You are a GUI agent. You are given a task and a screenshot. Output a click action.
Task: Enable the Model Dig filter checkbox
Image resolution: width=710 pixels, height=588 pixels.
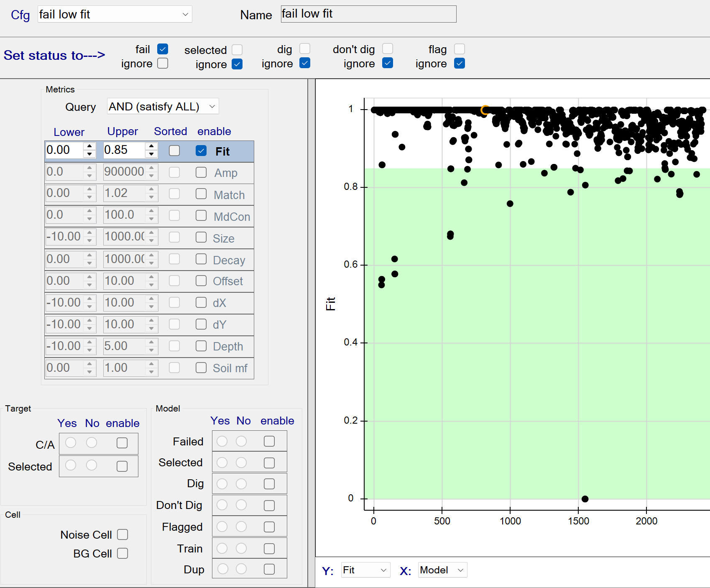pyautogui.click(x=269, y=484)
